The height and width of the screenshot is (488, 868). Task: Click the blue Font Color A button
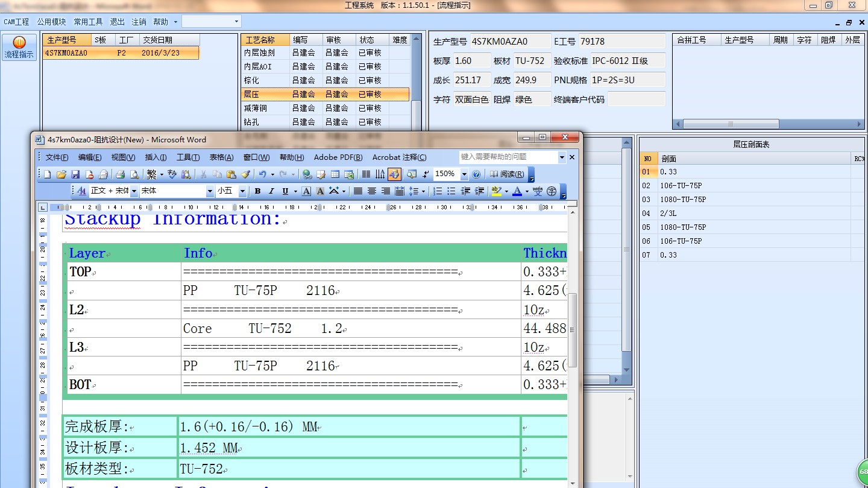tap(517, 191)
